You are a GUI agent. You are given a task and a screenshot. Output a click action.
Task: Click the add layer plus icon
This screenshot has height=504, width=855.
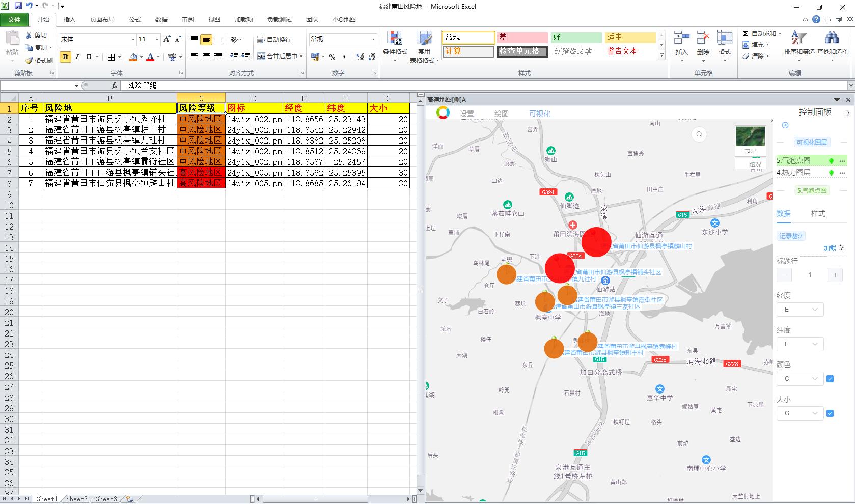[785, 125]
